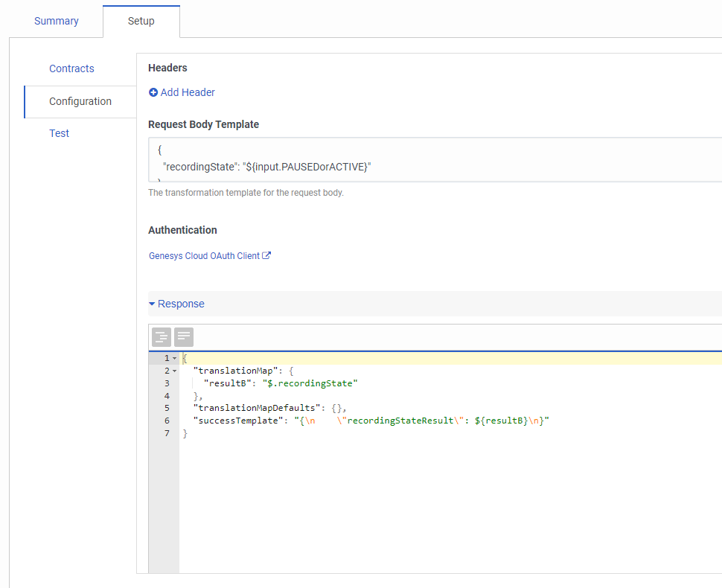This screenshot has height=588, width=722.
Task: Click the resultB line in the response editor
Action: click(281, 383)
